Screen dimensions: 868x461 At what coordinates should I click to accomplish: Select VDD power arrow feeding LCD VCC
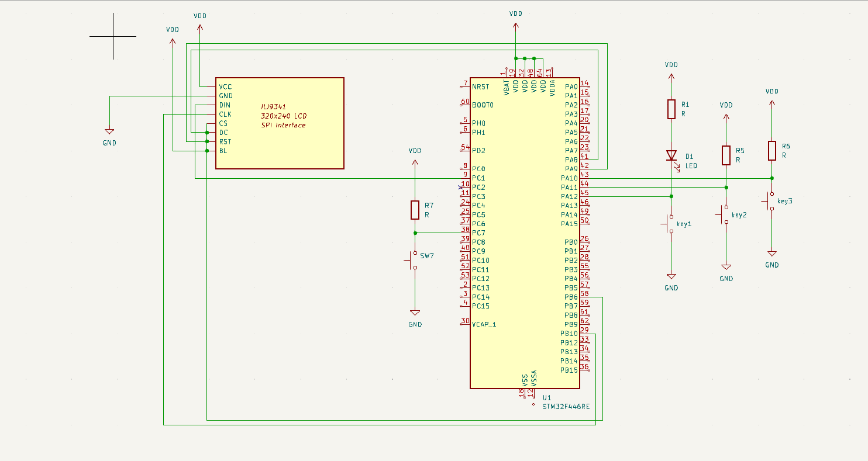click(200, 28)
